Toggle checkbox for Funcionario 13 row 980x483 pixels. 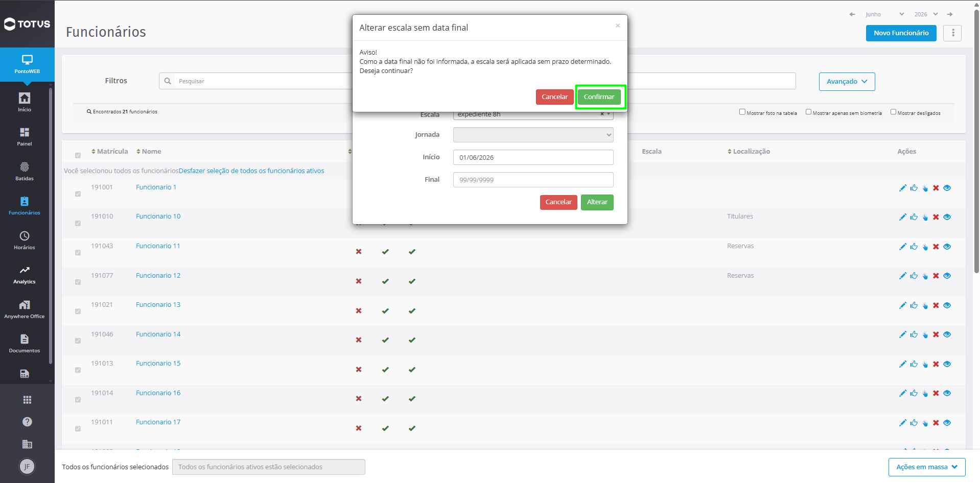78,311
